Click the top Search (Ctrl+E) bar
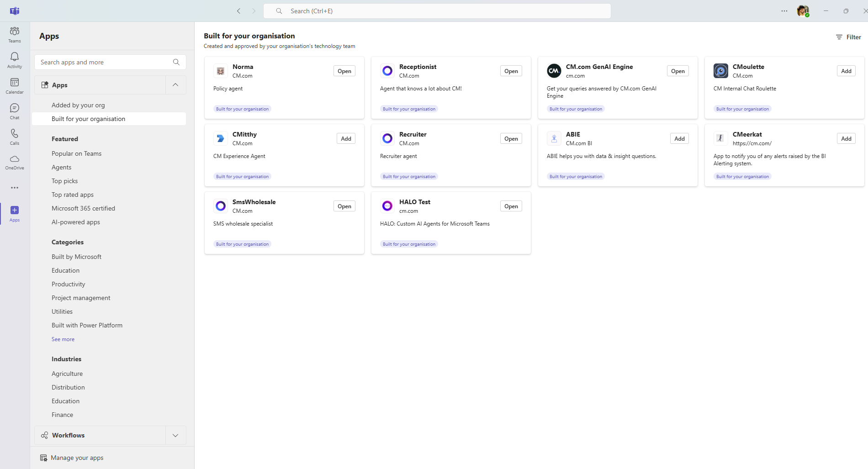868x469 pixels. [437, 11]
